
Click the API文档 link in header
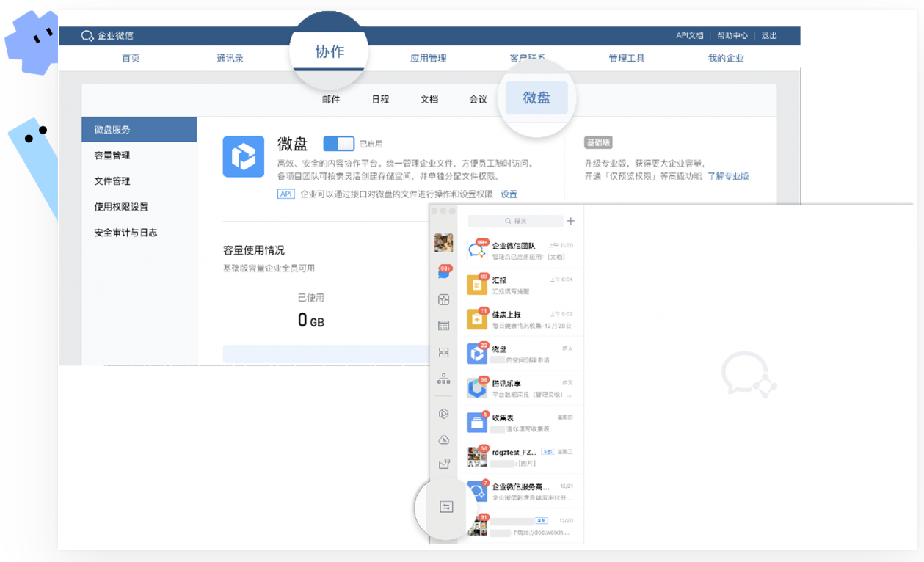click(x=690, y=35)
